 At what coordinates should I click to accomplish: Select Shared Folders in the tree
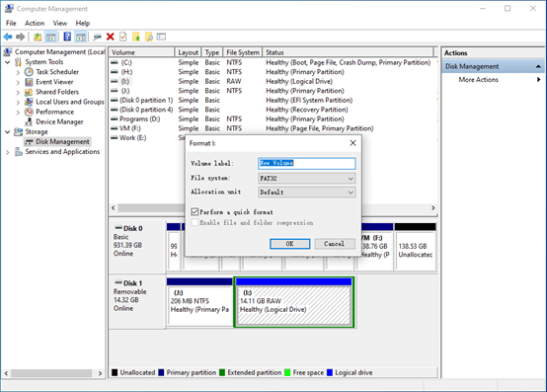[57, 92]
